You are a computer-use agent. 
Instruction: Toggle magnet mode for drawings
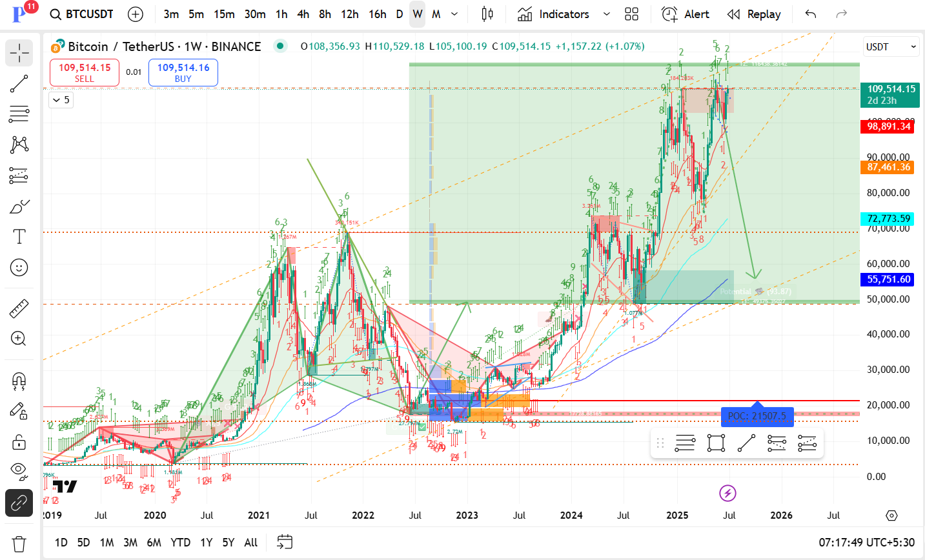point(19,381)
